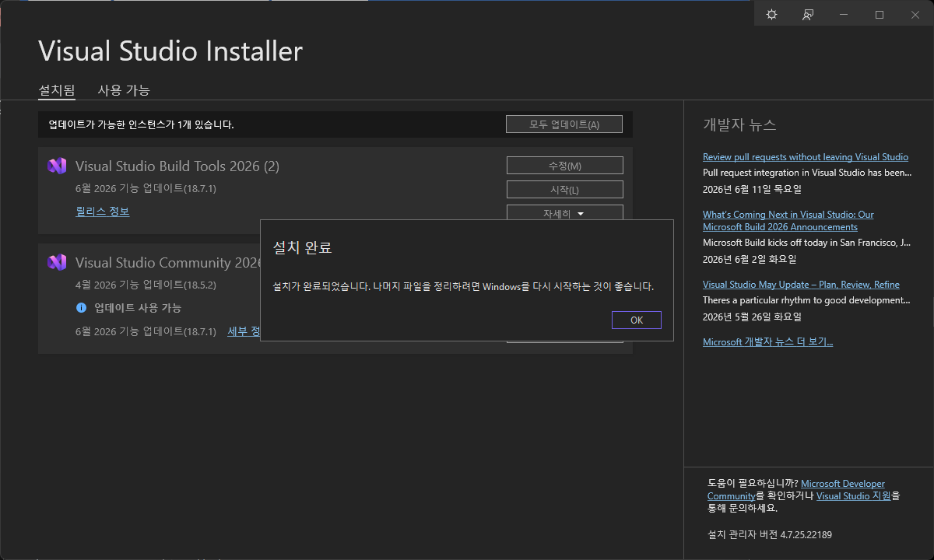Screen dimensions: 934x560
Task: Click the Visual Studio Community 2026 logo icon
Action: (57, 262)
